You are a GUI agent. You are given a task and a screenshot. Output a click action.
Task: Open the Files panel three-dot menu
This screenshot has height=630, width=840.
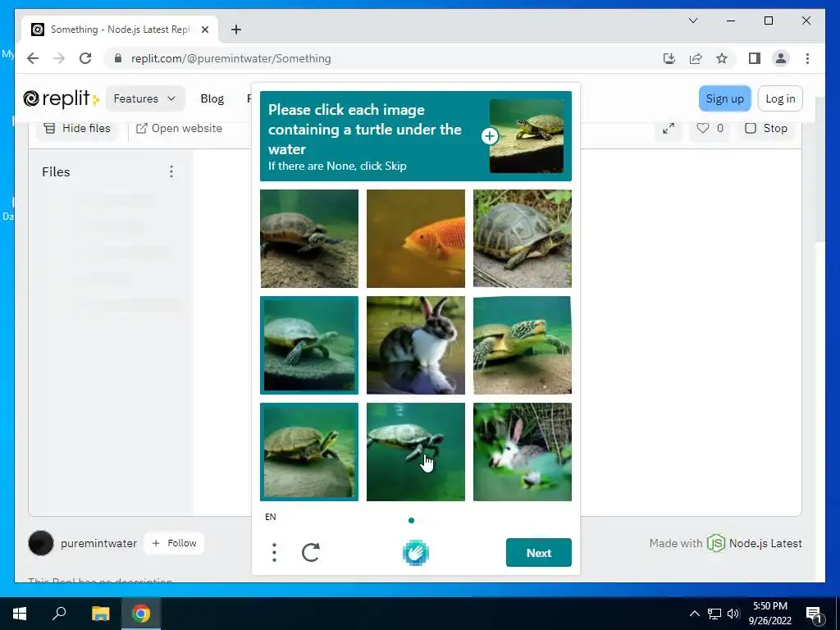[171, 171]
